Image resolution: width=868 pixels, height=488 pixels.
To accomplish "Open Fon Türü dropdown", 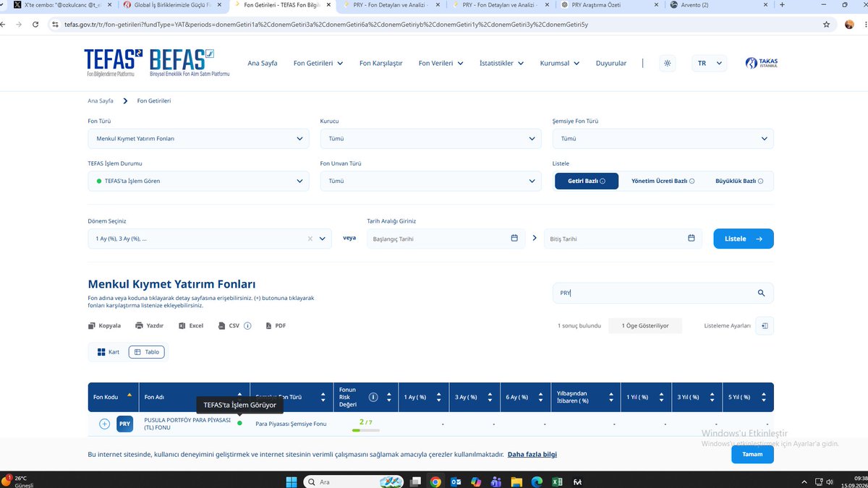I will pos(199,138).
